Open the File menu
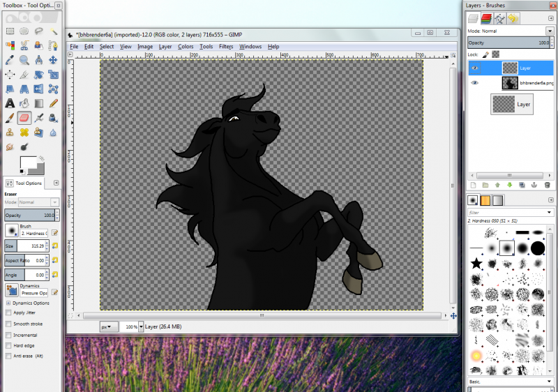The image size is (558, 392). click(74, 47)
